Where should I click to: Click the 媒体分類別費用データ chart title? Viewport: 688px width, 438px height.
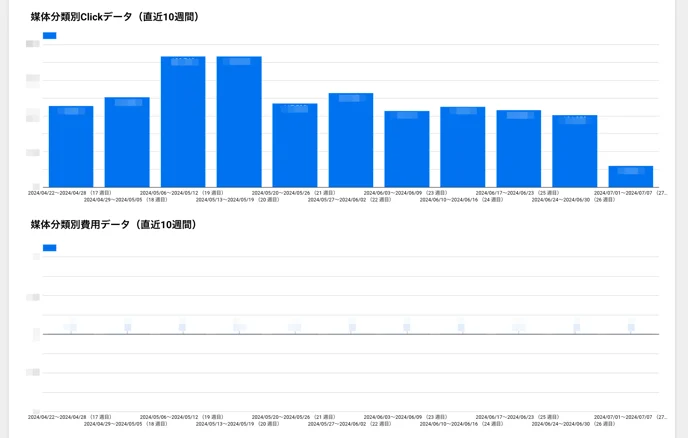click(x=113, y=225)
